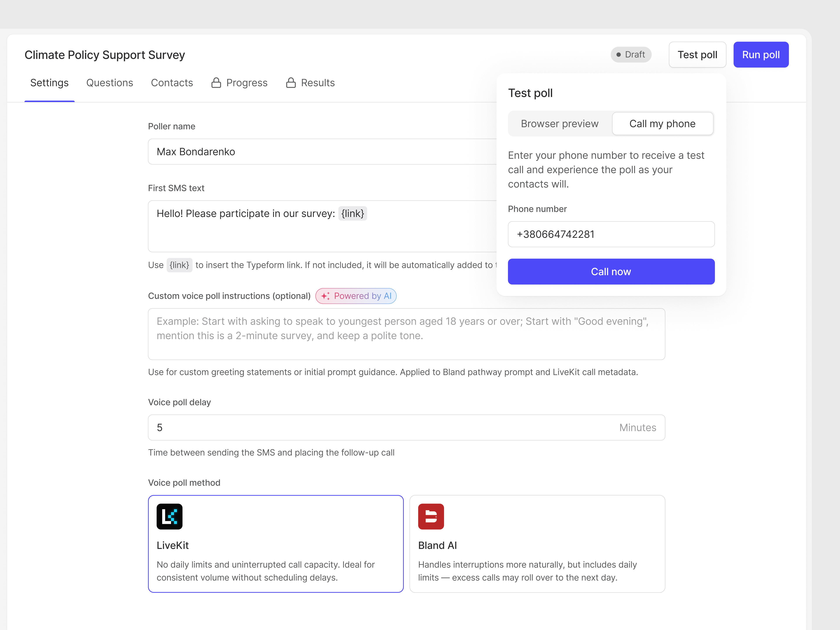Select Bland AI as voice poll method
Image resolution: width=840 pixels, height=630 pixels.
537,544
